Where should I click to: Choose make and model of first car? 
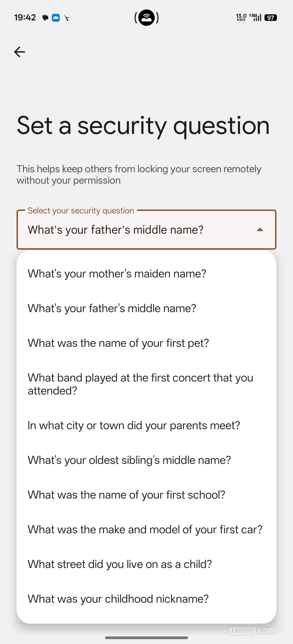click(145, 529)
